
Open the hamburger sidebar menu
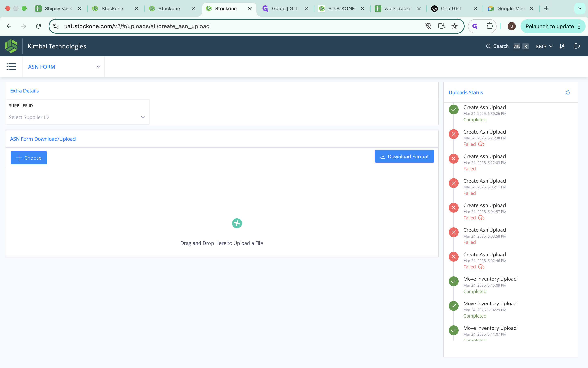pos(11,67)
